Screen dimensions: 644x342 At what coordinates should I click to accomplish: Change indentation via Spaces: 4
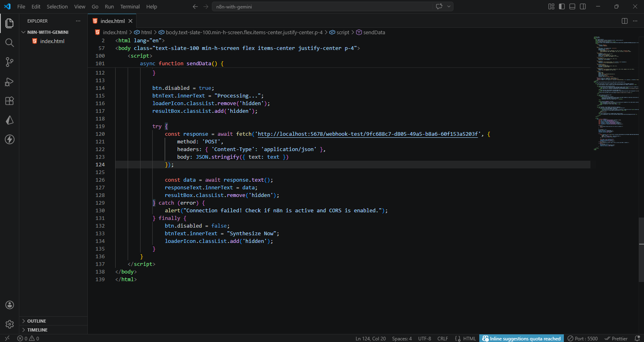tap(402, 338)
